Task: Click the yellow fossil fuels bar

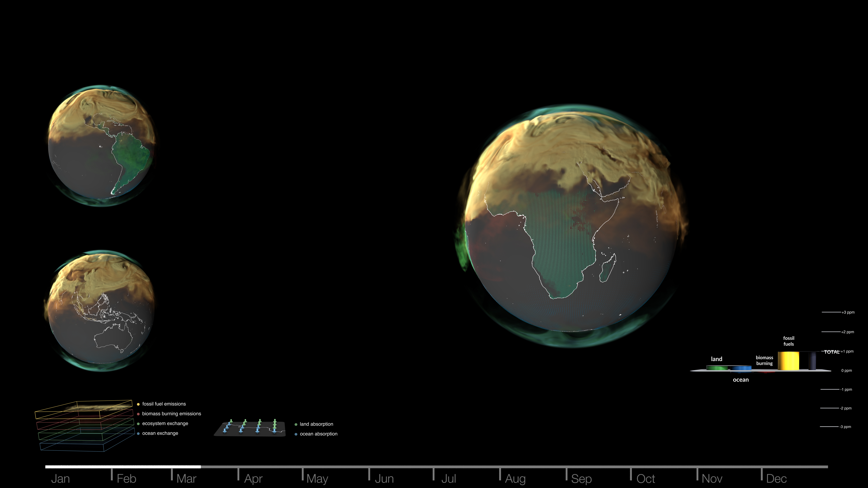Action: [788, 361]
